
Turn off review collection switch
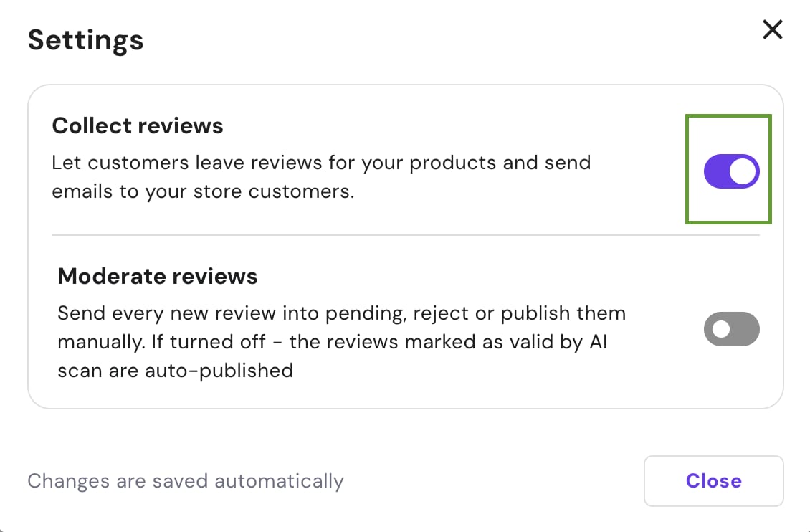pyautogui.click(x=731, y=171)
